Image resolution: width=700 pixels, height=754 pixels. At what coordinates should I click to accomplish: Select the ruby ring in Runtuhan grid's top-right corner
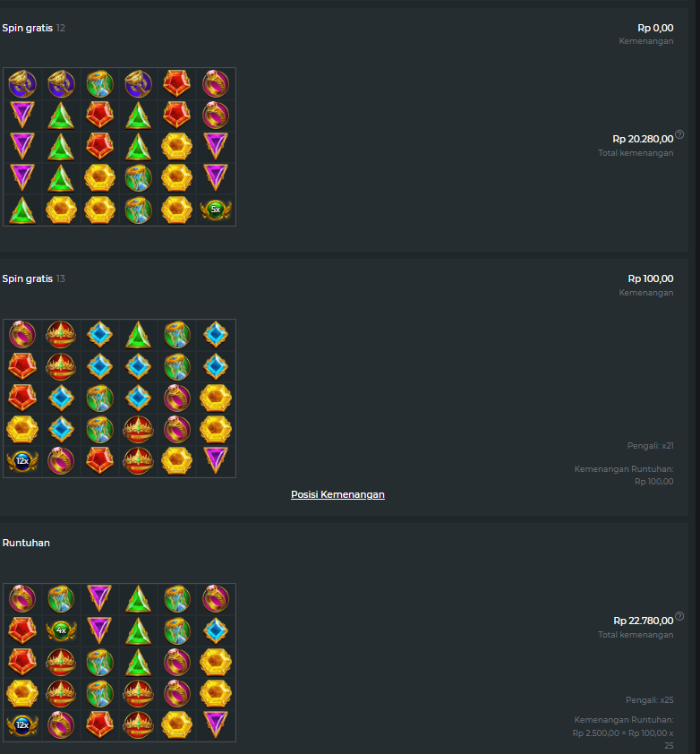click(x=216, y=599)
